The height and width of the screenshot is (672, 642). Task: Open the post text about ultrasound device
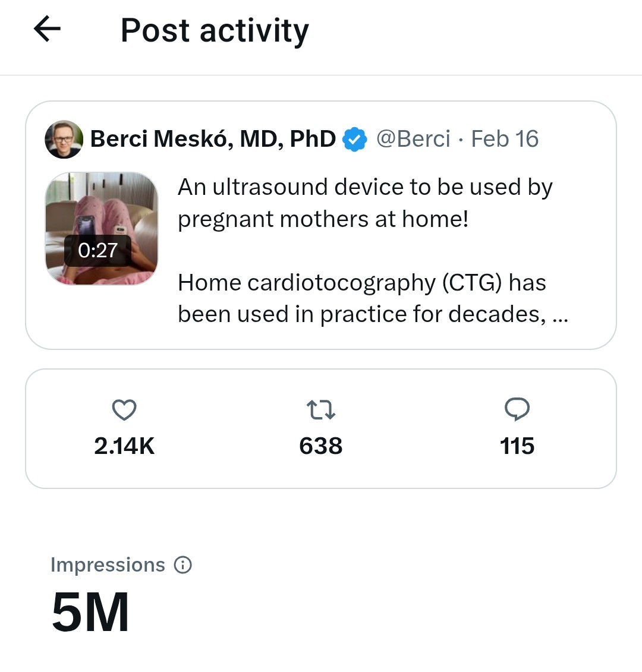(x=365, y=203)
